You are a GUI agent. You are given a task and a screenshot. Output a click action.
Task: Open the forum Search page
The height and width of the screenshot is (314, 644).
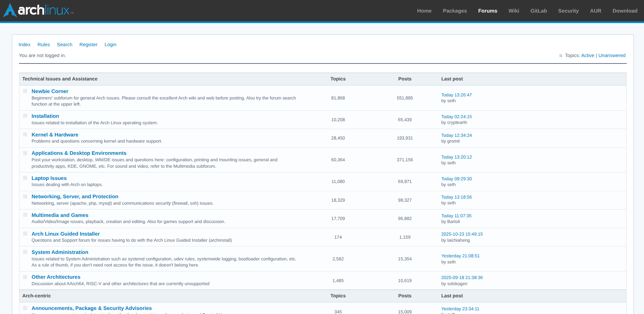[x=65, y=44]
